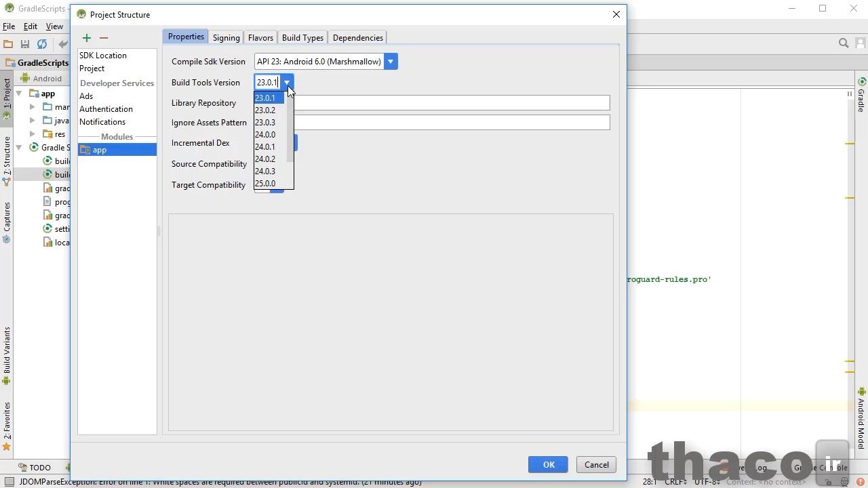The height and width of the screenshot is (488, 868).
Task: Choose 23.0.2 from build tools list
Action: pyautogui.click(x=269, y=110)
